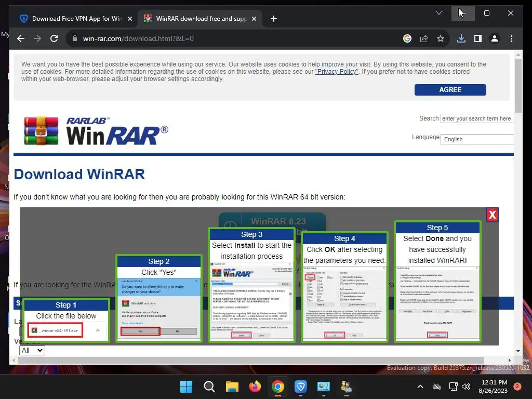
Task: Open the All version dropdown
Action: [32, 350]
